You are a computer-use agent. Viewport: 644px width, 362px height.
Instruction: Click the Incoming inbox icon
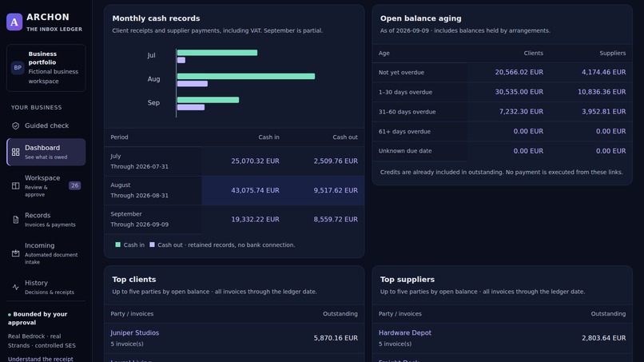[16, 253]
